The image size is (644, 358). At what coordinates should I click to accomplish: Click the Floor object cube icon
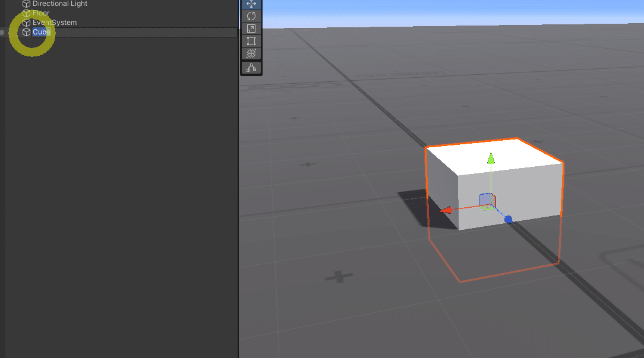pyautogui.click(x=26, y=13)
